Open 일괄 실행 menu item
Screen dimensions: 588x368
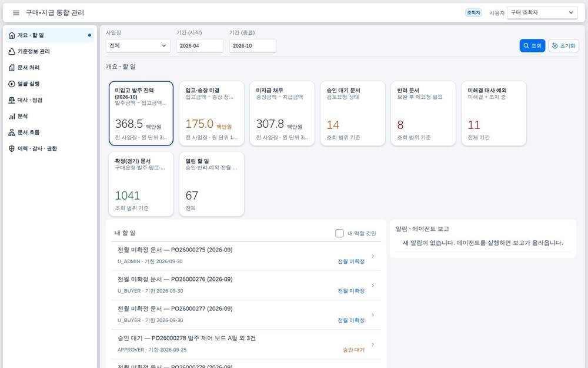[50, 84]
